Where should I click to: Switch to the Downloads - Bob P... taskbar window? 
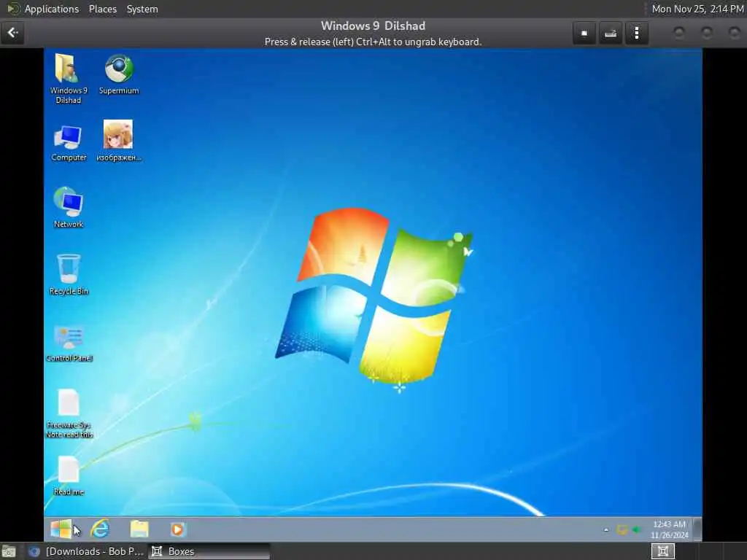[x=86, y=551]
